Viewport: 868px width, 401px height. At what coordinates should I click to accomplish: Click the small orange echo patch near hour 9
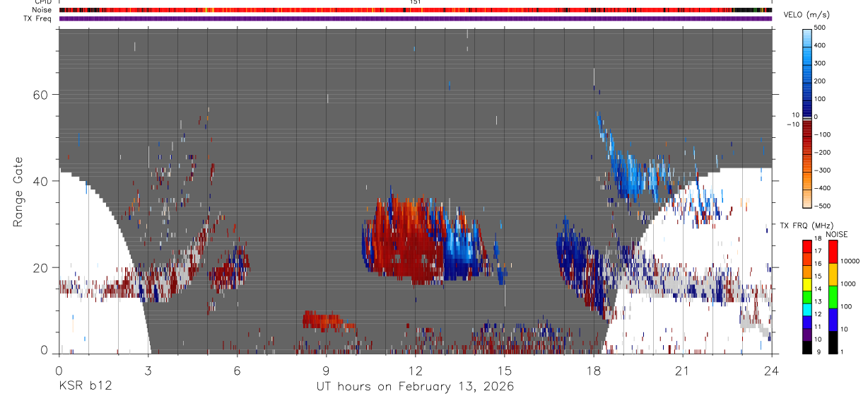tap(327, 320)
